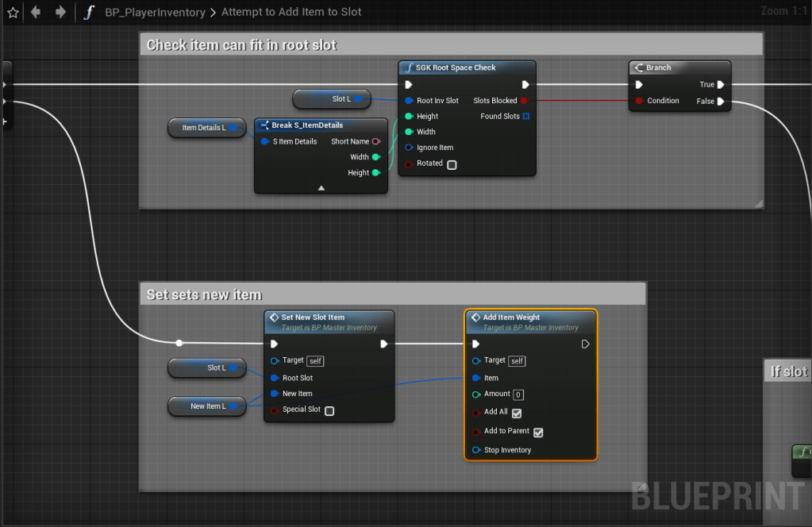The height and width of the screenshot is (527, 812).
Task: Select the SGK Root Space Check node title
Action: tap(455, 67)
